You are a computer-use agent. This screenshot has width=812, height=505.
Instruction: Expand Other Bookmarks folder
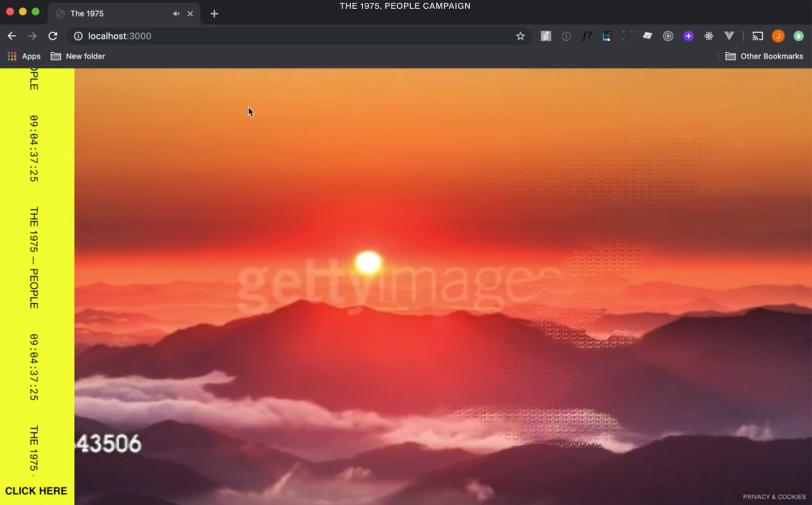[x=764, y=56]
